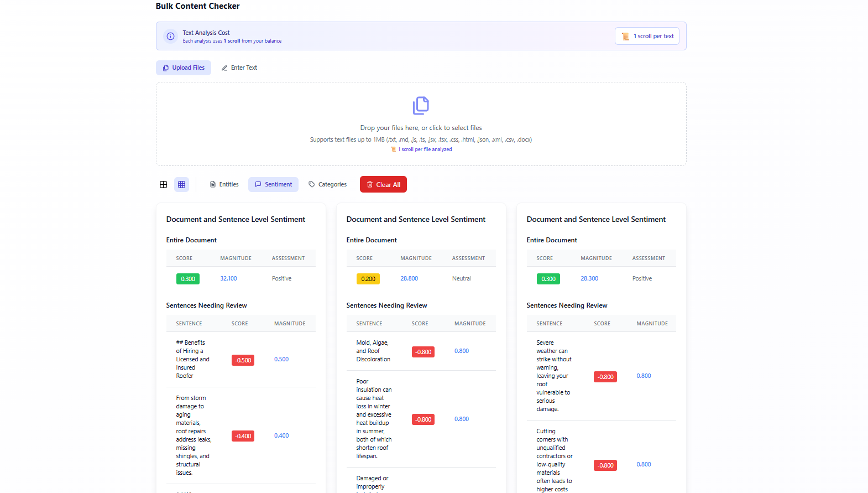Click the -0.500 score badge
The height and width of the screenshot is (493, 868).
pyautogui.click(x=243, y=360)
